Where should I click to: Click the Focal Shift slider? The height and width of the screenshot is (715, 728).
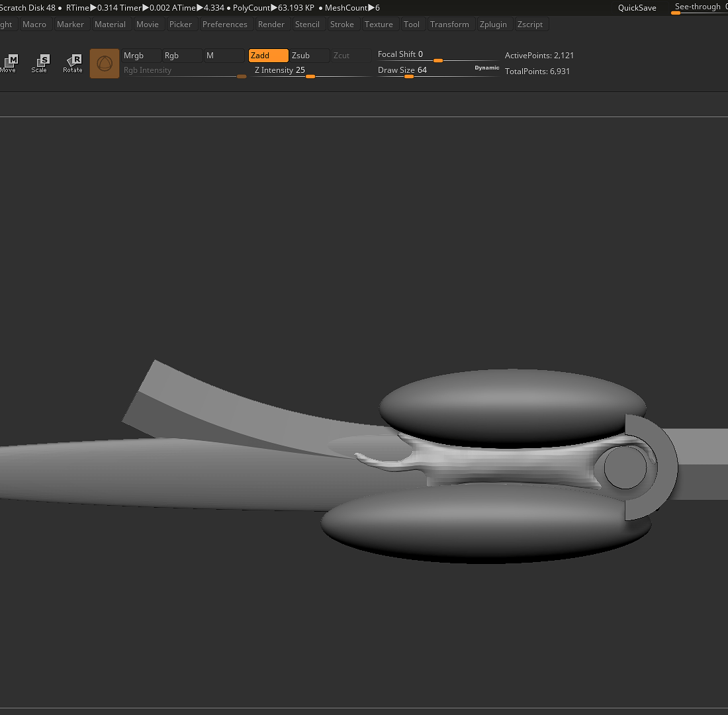point(438,56)
